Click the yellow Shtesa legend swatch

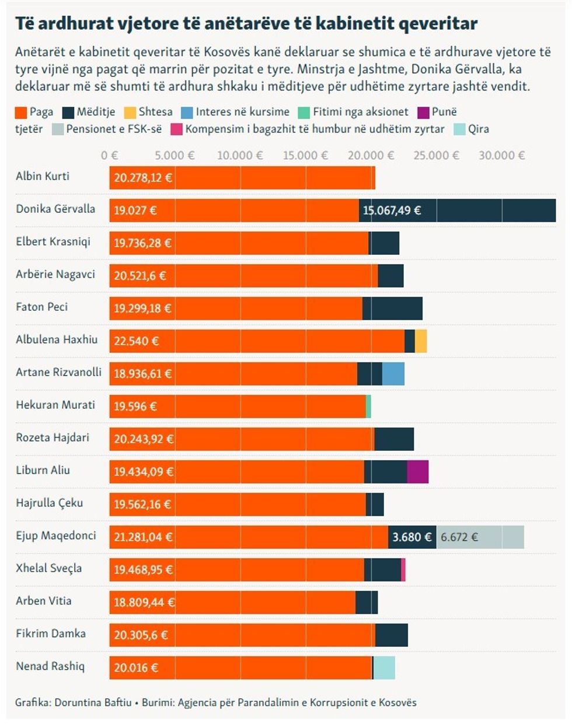130,112
